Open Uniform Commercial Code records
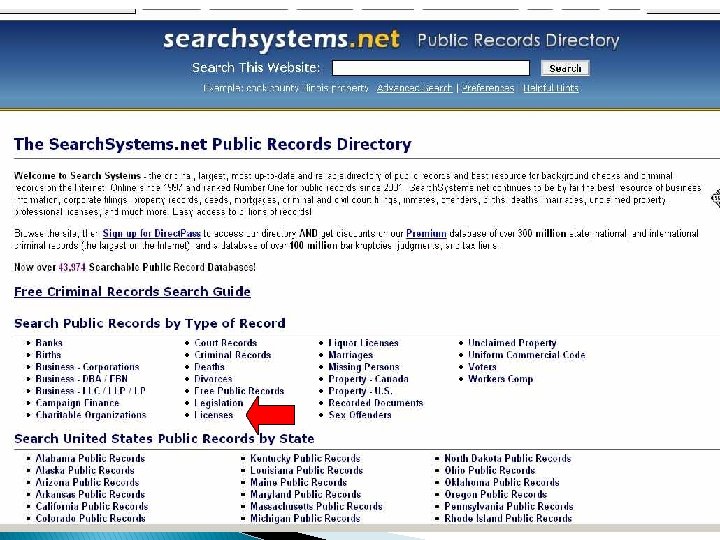Viewport: 720px width, 540px height. [527, 355]
